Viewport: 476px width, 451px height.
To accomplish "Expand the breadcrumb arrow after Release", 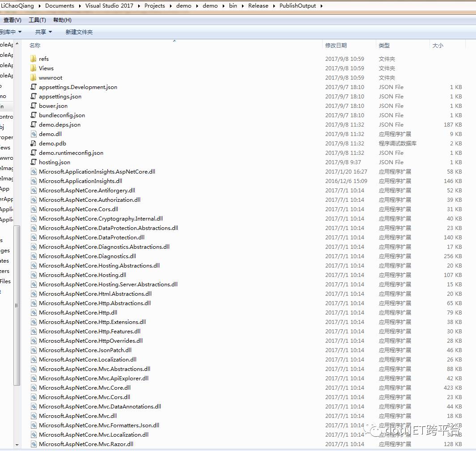I will point(274,6).
